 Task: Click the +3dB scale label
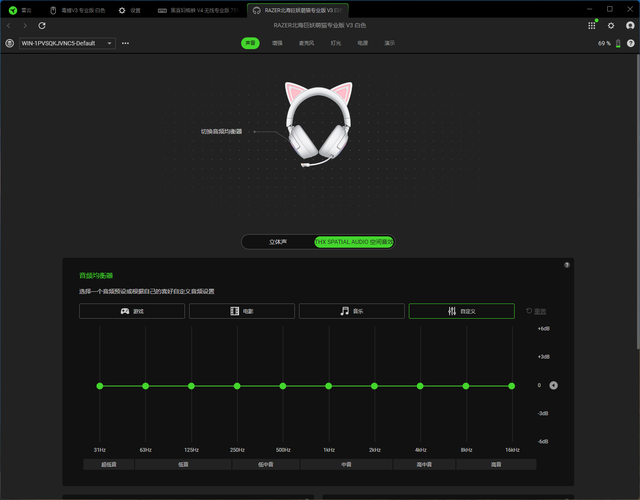(544, 357)
